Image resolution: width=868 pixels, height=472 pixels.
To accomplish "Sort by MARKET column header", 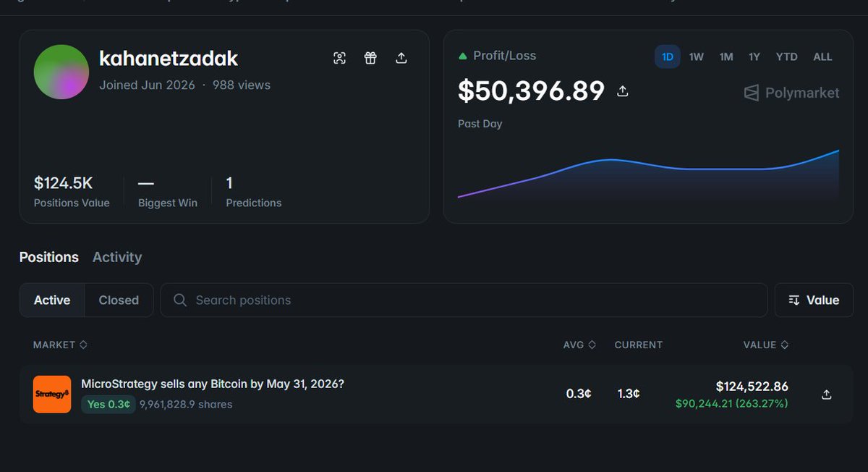I will coord(60,345).
